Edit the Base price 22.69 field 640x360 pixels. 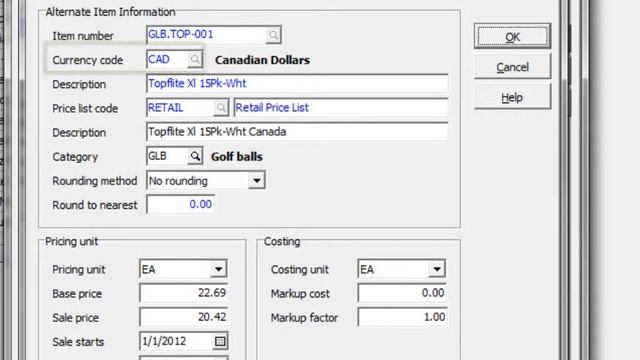[183, 293]
